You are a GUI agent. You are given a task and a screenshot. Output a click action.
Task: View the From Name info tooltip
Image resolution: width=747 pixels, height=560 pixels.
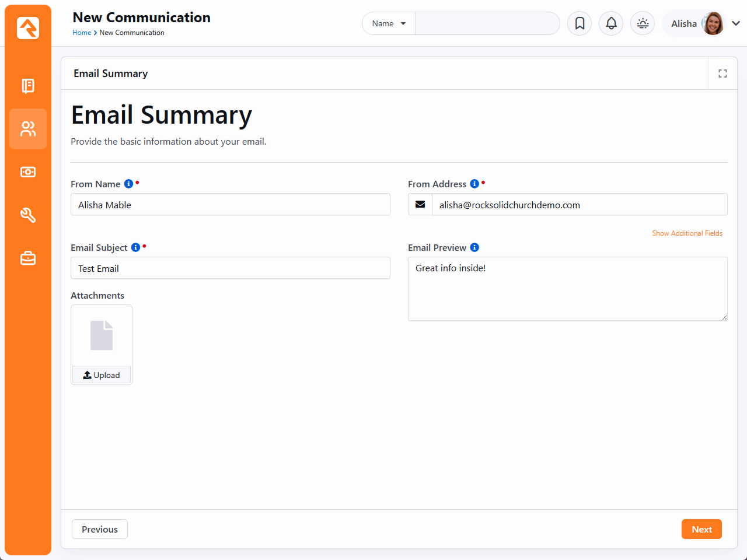pyautogui.click(x=128, y=182)
